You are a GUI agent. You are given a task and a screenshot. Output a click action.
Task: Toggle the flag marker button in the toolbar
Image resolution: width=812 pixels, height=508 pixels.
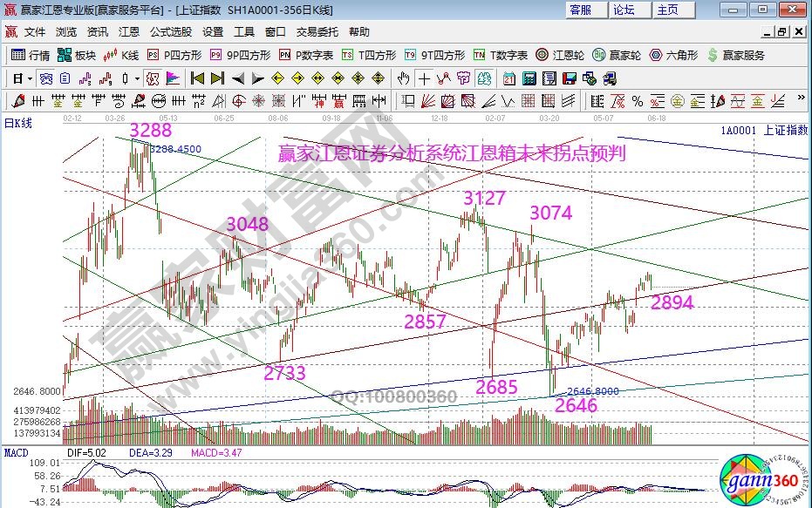click(x=173, y=78)
